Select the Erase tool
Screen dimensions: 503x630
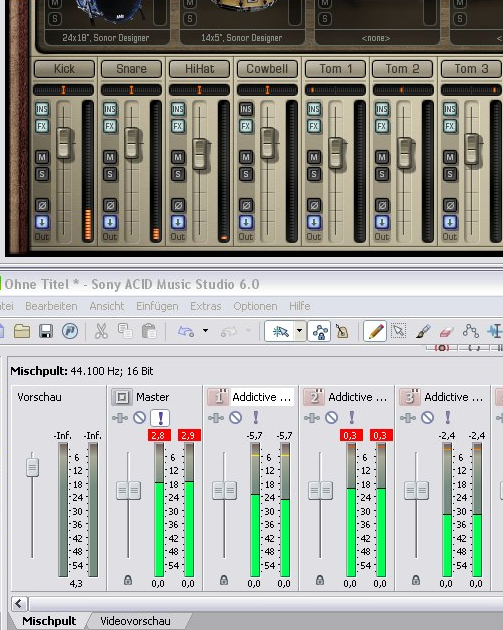click(446, 331)
